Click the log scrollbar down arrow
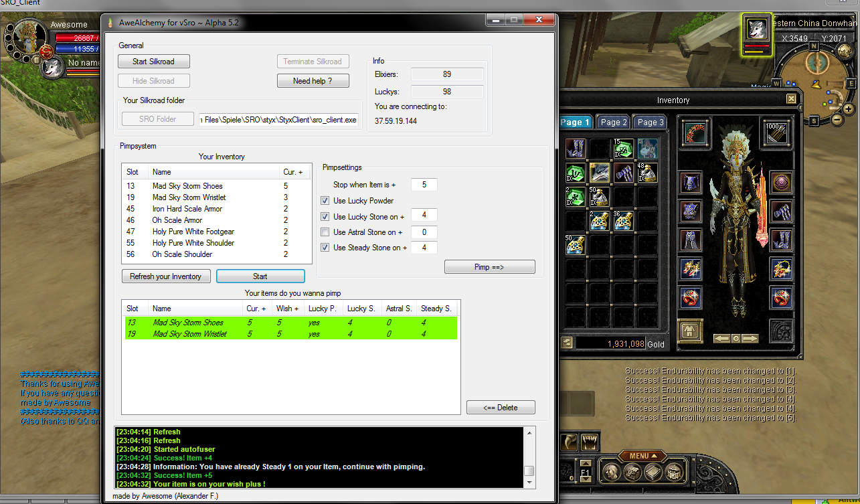The width and height of the screenshot is (860, 504). [x=529, y=482]
